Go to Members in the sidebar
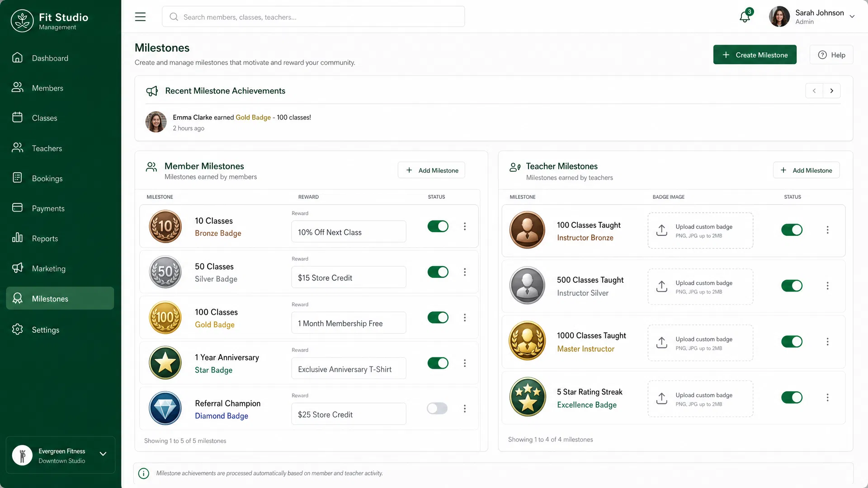This screenshot has height=488, width=868. click(60, 88)
